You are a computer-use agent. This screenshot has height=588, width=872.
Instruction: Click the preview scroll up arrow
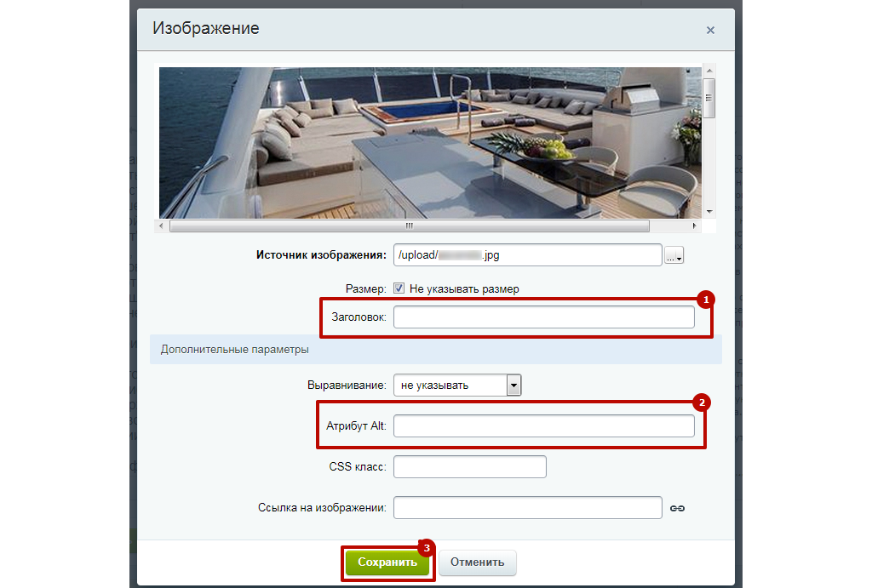[x=709, y=71]
